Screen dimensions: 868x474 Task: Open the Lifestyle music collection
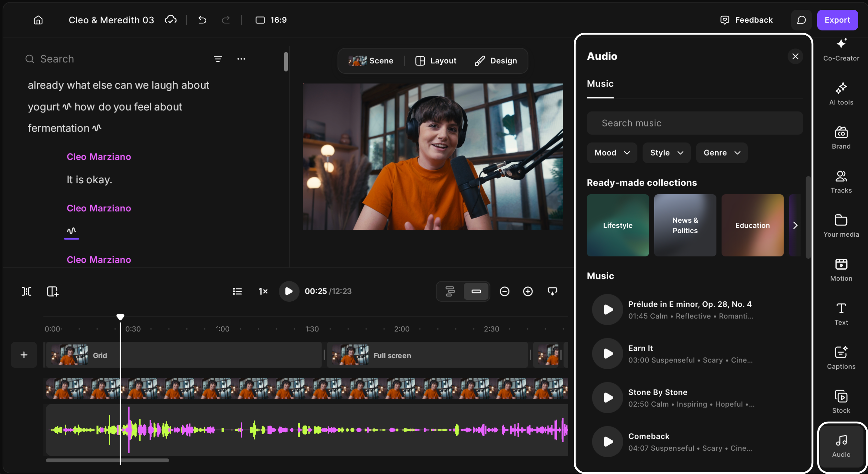tap(618, 225)
